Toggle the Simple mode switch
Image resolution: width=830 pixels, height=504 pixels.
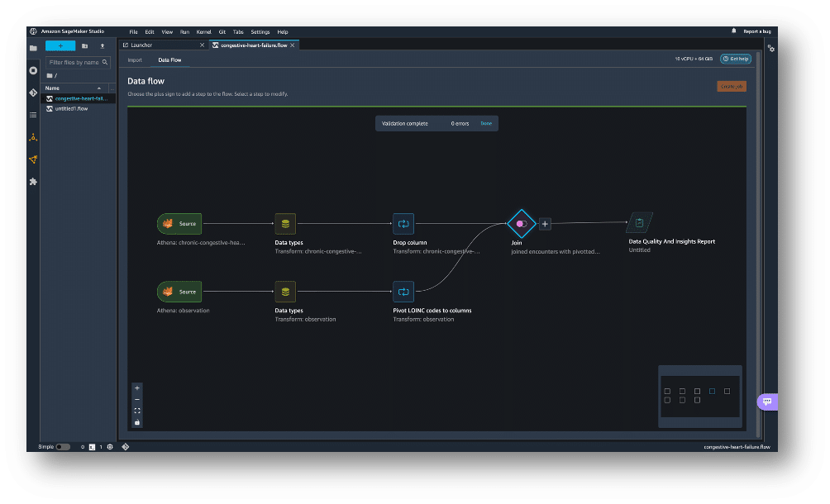pos(63,447)
